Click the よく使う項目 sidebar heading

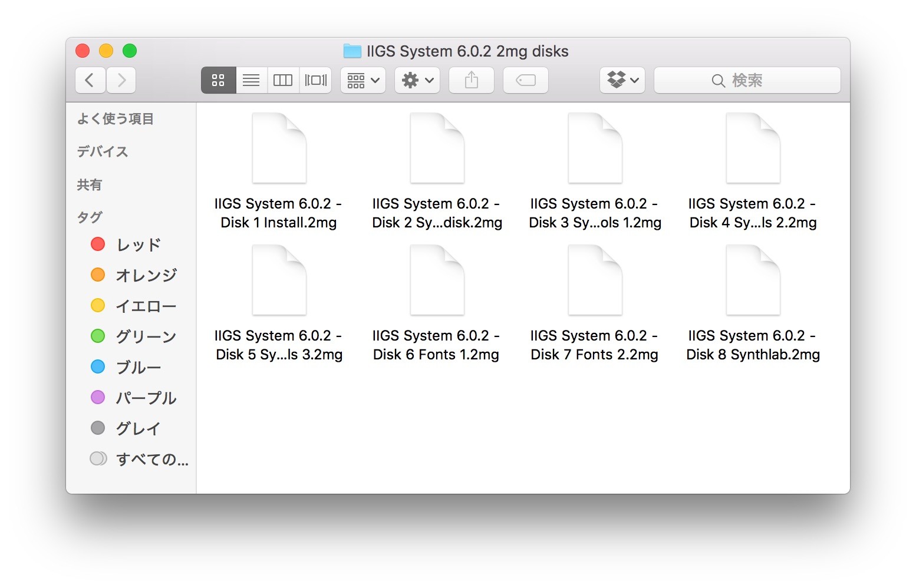(116, 119)
